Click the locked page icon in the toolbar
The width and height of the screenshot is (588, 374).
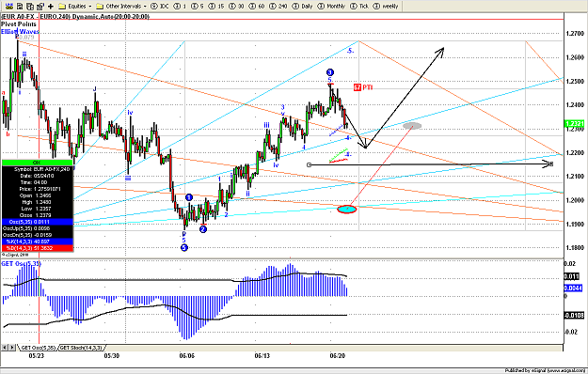(40, 6)
